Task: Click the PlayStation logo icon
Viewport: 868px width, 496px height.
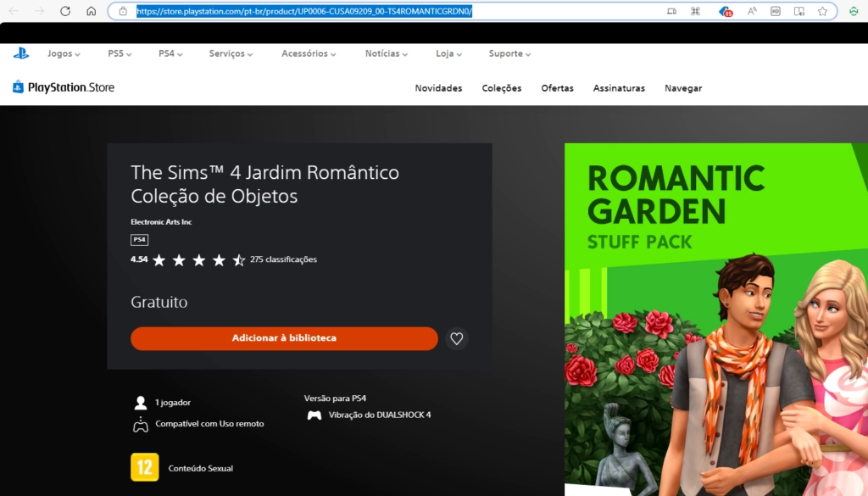Action: click(x=21, y=53)
